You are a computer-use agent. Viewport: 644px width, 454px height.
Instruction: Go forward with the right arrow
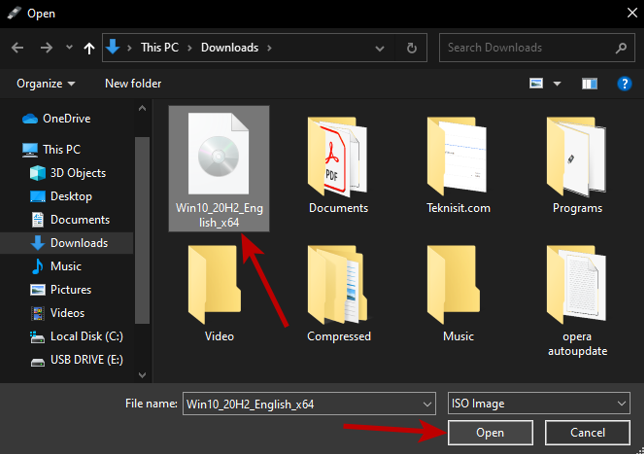pyautogui.click(x=46, y=48)
